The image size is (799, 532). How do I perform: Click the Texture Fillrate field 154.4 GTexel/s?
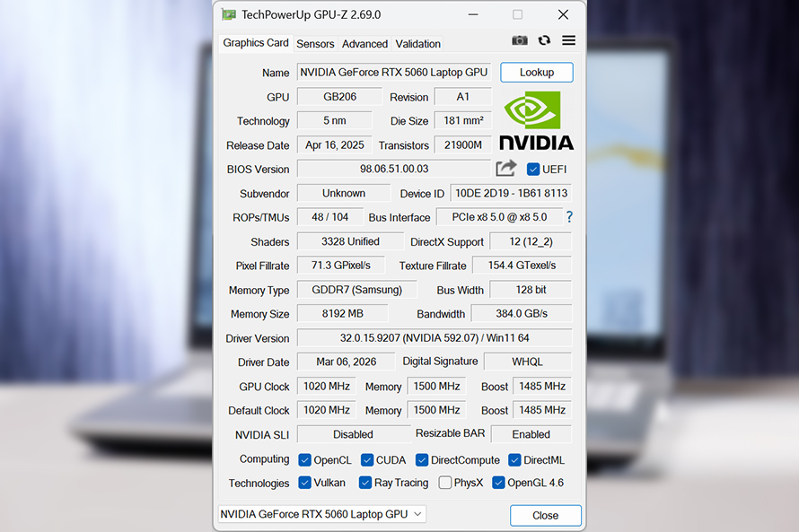(x=522, y=266)
